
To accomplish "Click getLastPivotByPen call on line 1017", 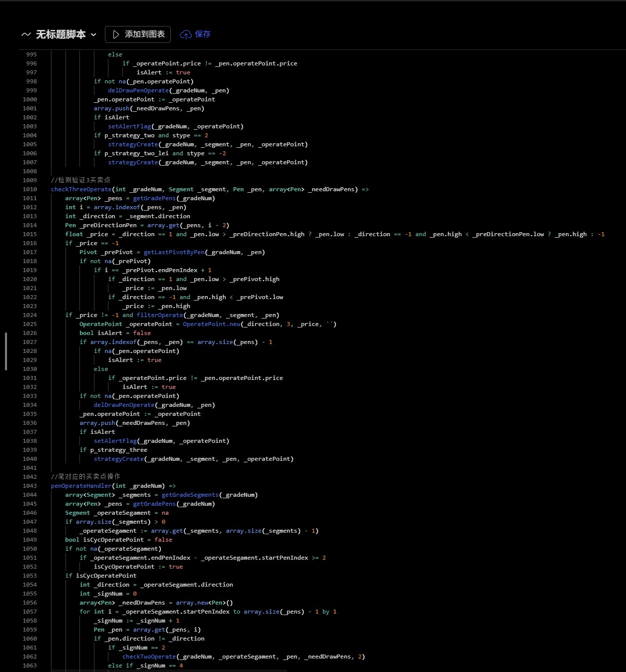I will [174, 252].
